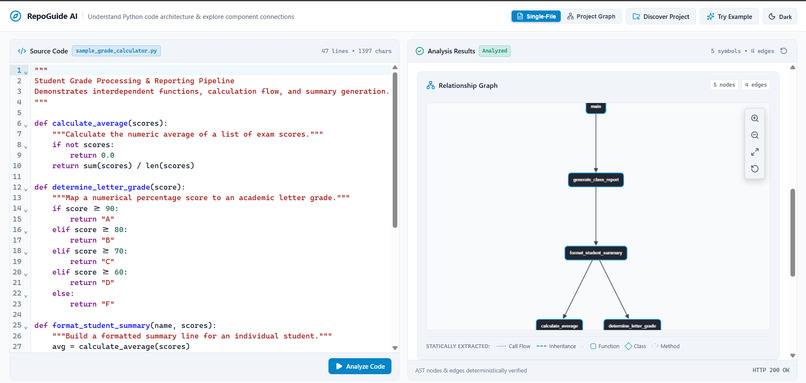
Task: Select the calculate_average graph node
Action: 560,325
